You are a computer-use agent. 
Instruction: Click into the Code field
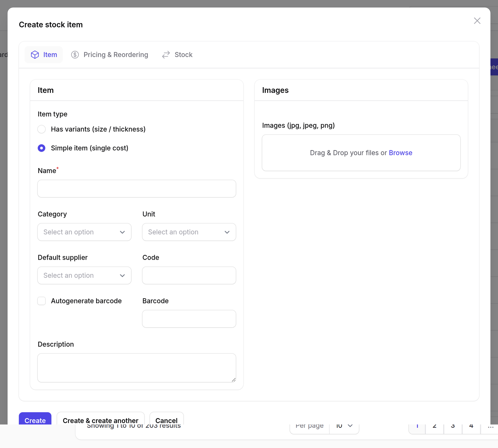pos(189,276)
